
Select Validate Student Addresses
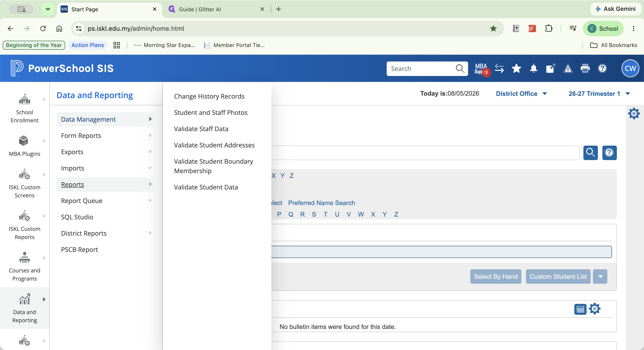pos(215,145)
